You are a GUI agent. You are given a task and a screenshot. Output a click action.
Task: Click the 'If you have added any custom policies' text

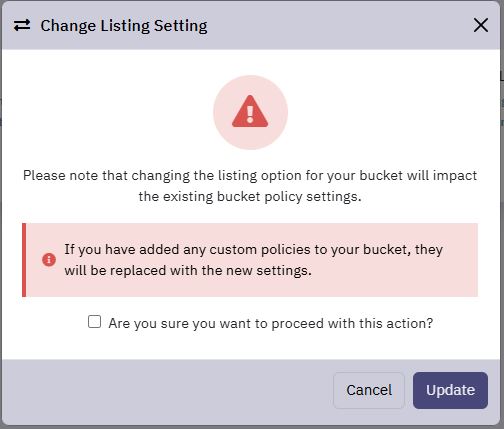[x=254, y=249]
